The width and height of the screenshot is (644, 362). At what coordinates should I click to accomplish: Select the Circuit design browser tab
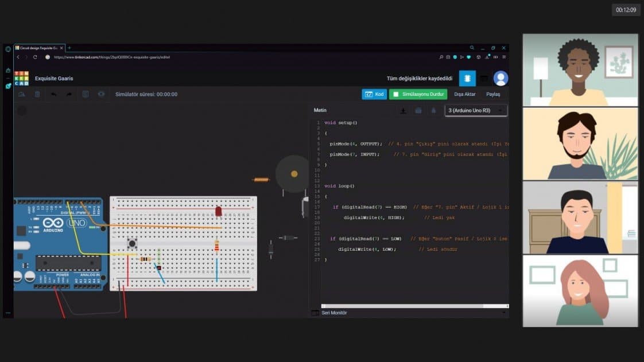pos(39,48)
